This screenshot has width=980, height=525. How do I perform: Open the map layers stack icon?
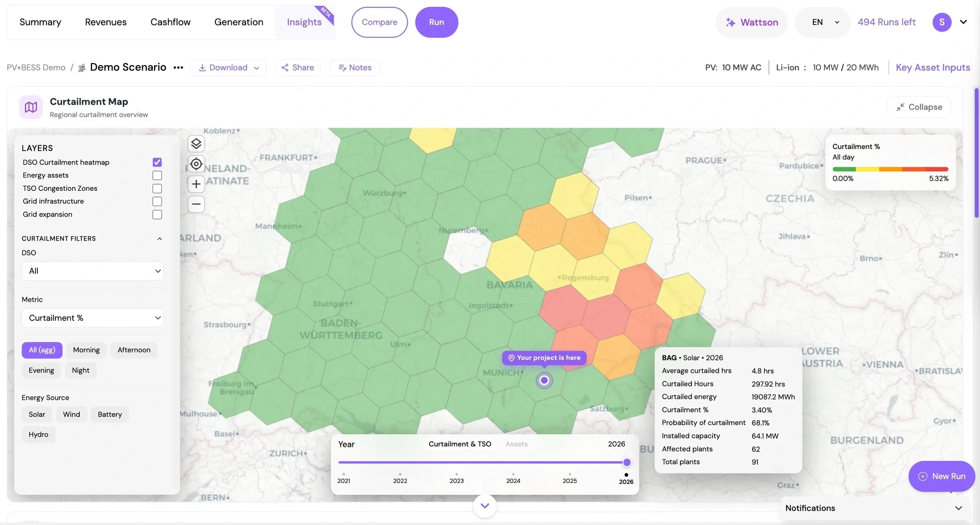[196, 144]
